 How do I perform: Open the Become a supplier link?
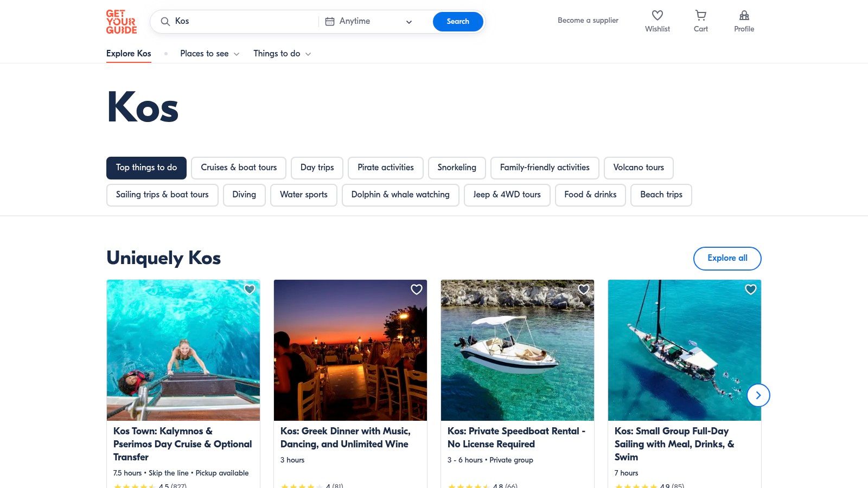pos(588,20)
